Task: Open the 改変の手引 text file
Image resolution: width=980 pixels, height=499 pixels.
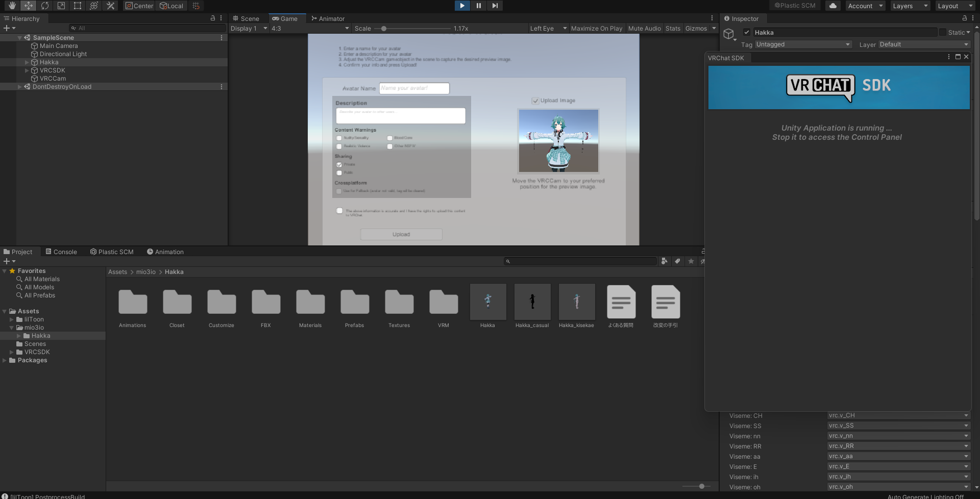Action: 666,307
